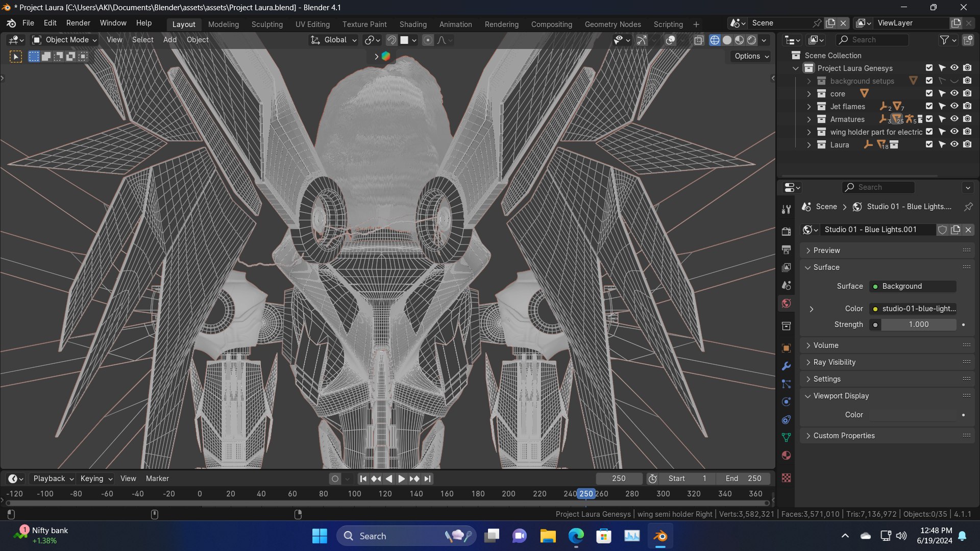Switch to the Sculpting workspace tab
This screenshot has width=980, height=551.
(x=267, y=24)
